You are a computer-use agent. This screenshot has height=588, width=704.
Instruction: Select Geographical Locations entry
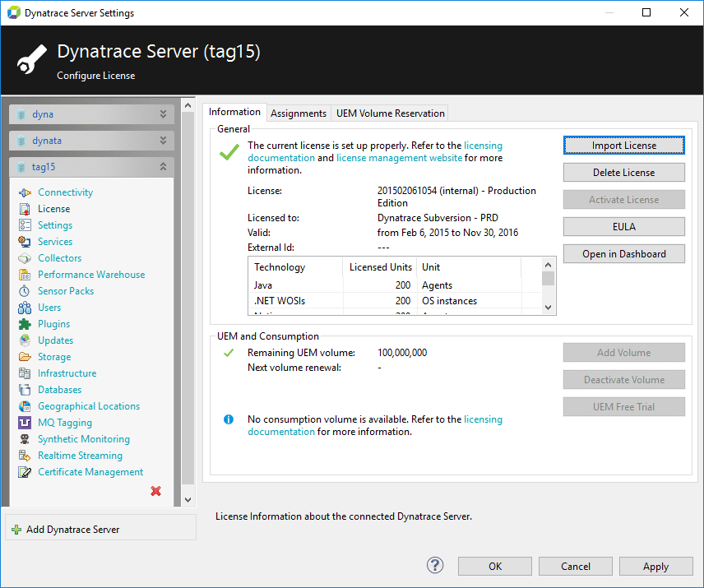click(89, 406)
